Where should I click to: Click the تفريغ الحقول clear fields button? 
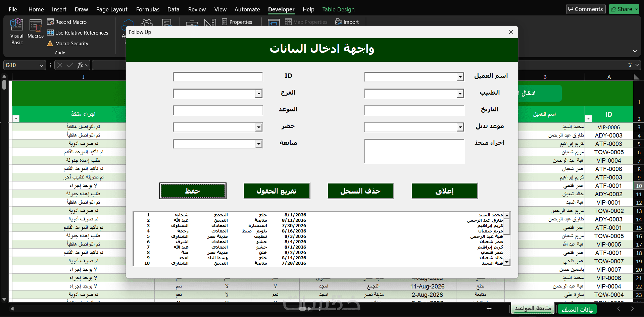click(x=277, y=191)
